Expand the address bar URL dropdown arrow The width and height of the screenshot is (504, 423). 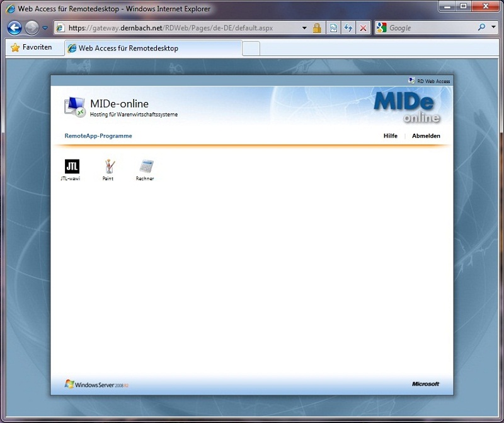click(x=304, y=28)
